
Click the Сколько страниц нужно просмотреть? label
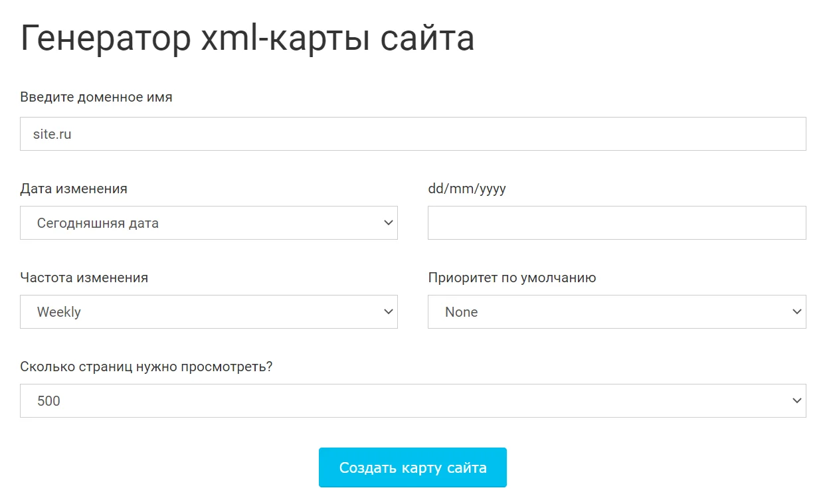click(x=146, y=367)
